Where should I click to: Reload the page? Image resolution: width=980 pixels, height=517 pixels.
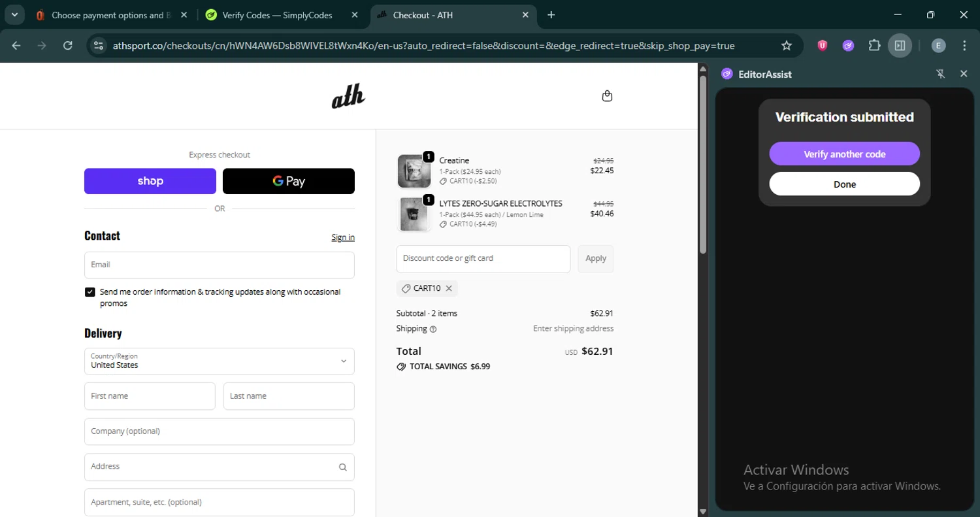click(x=67, y=46)
